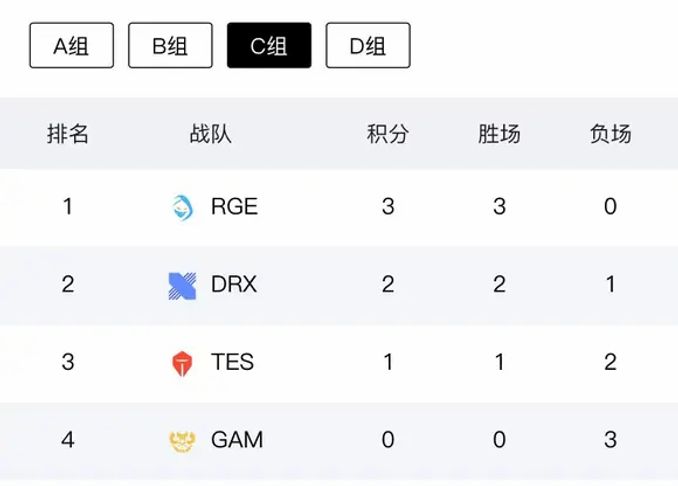Select the C组 group tab
678x486 pixels.
point(269,46)
